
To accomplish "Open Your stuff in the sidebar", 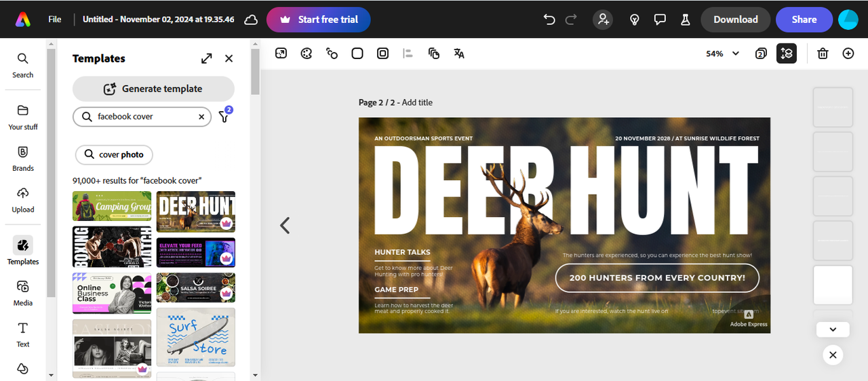I will pyautogui.click(x=23, y=117).
